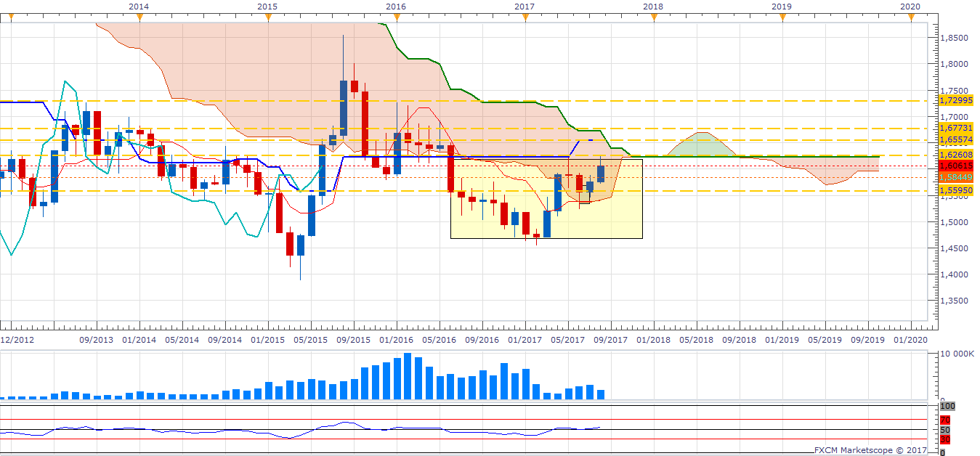The height and width of the screenshot is (456, 980).
Task: Click the 2018 year marker triangle
Action: pos(653,18)
